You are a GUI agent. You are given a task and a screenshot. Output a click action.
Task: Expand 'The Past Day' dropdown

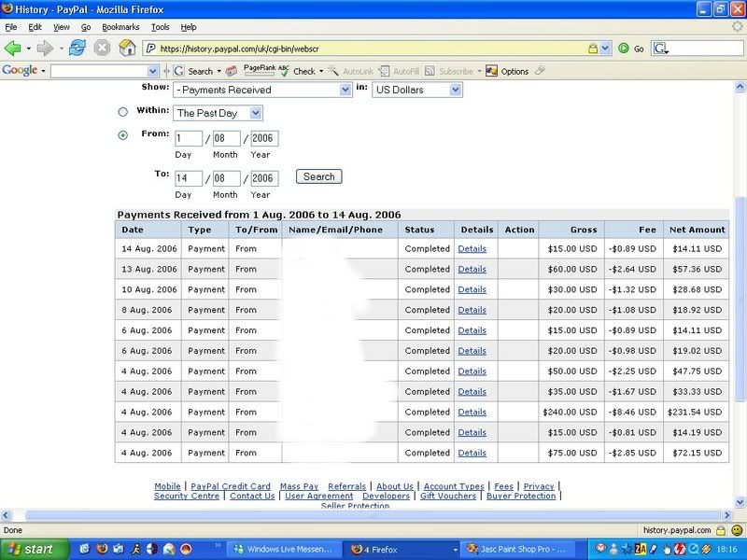point(218,113)
